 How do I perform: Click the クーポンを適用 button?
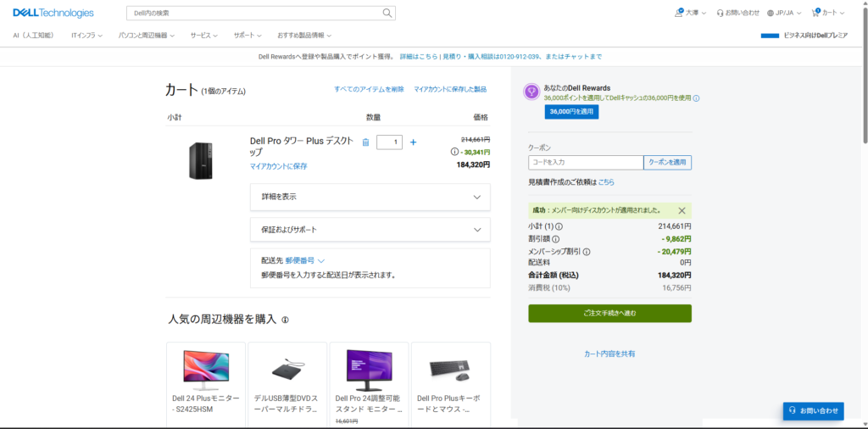pyautogui.click(x=667, y=163)
